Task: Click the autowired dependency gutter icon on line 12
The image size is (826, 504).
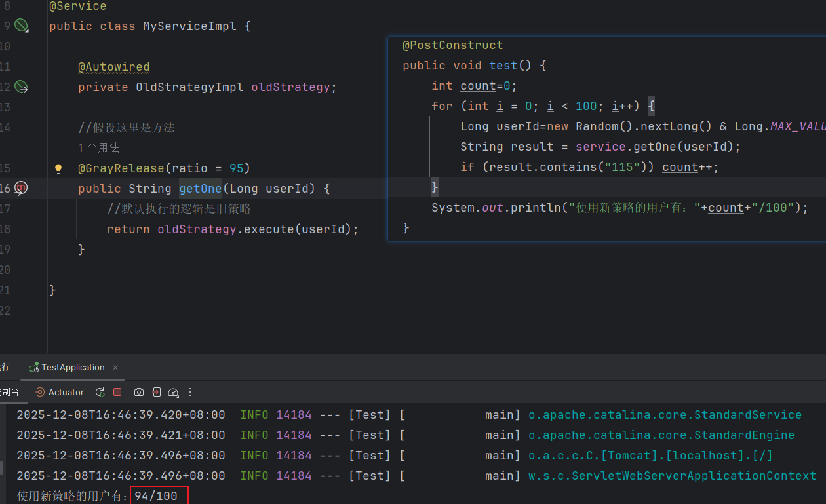Action: pyautogui.click(x=22, y=87)
